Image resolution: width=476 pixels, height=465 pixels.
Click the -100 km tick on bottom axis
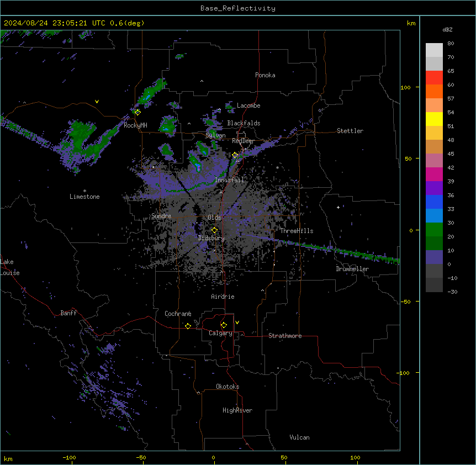tap(69, 457)
